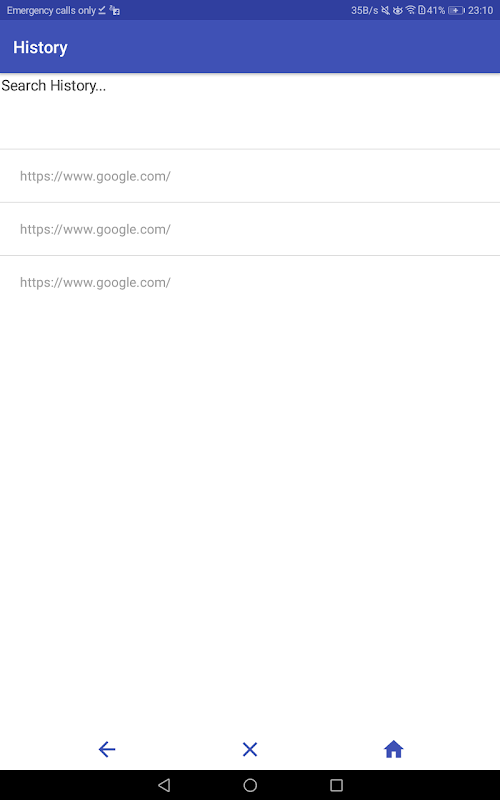
Task: Open the second google.com history entry
Action: 250,229
